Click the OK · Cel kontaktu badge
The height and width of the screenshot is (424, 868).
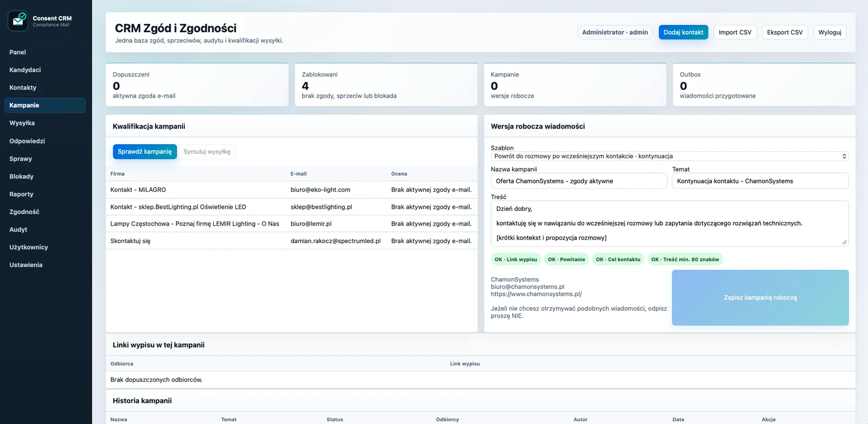618,260
